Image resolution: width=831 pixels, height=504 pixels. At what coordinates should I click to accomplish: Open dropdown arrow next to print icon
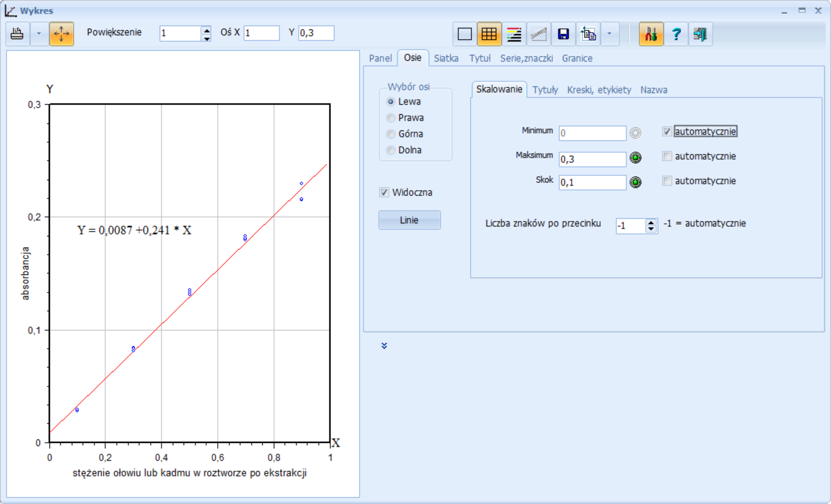pyautogui.click(x=39, y=34)
